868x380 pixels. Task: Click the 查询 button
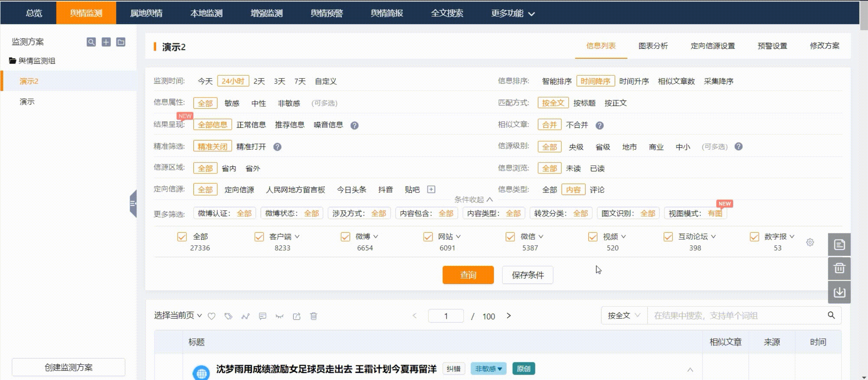[x=468, y=275]
